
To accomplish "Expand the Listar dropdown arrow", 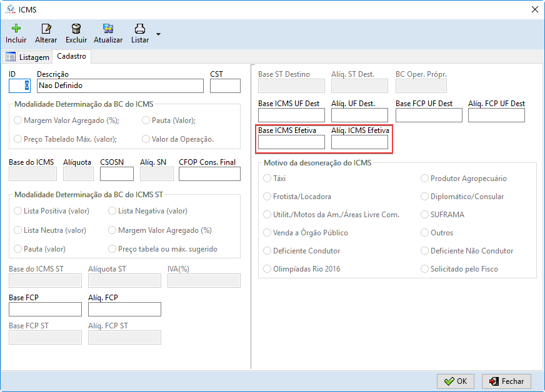I will (158, 34).
